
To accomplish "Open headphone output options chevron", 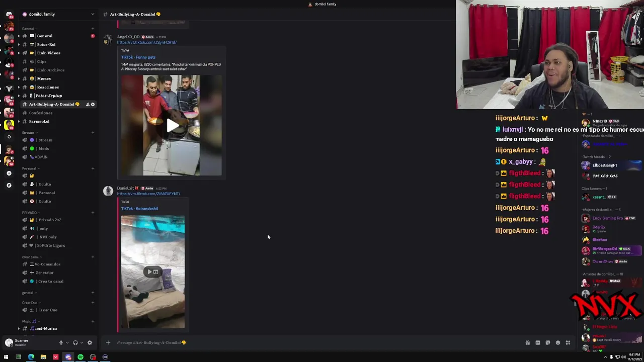I will [x=81, y=343].
